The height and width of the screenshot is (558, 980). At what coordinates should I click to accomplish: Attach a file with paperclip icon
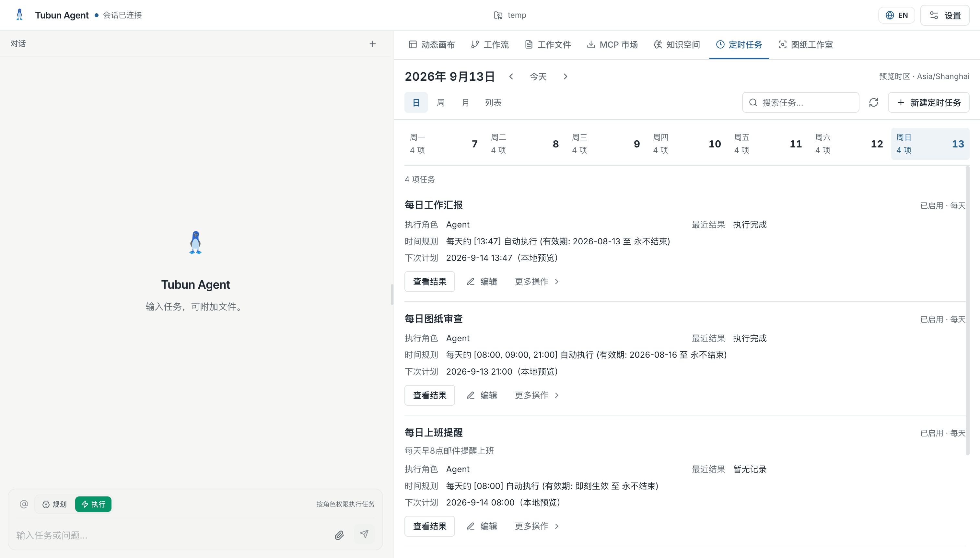tap(339, 535)
